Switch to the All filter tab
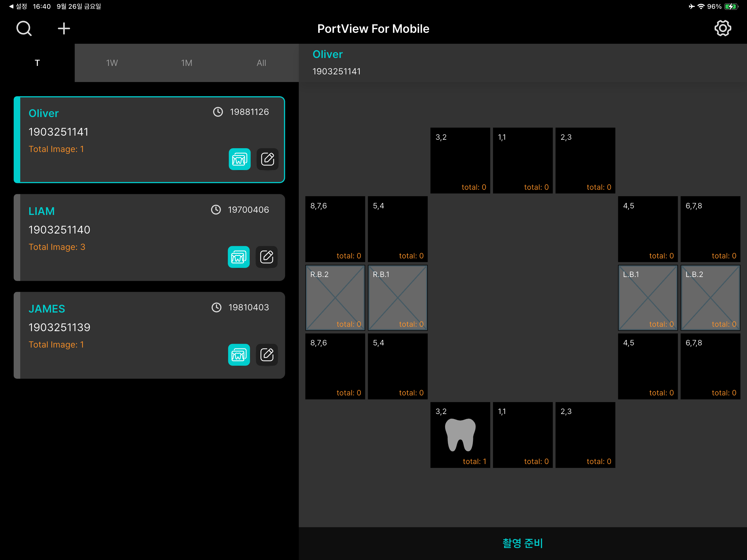Screen dimensions: 747x560 click(x=261, y=63)
